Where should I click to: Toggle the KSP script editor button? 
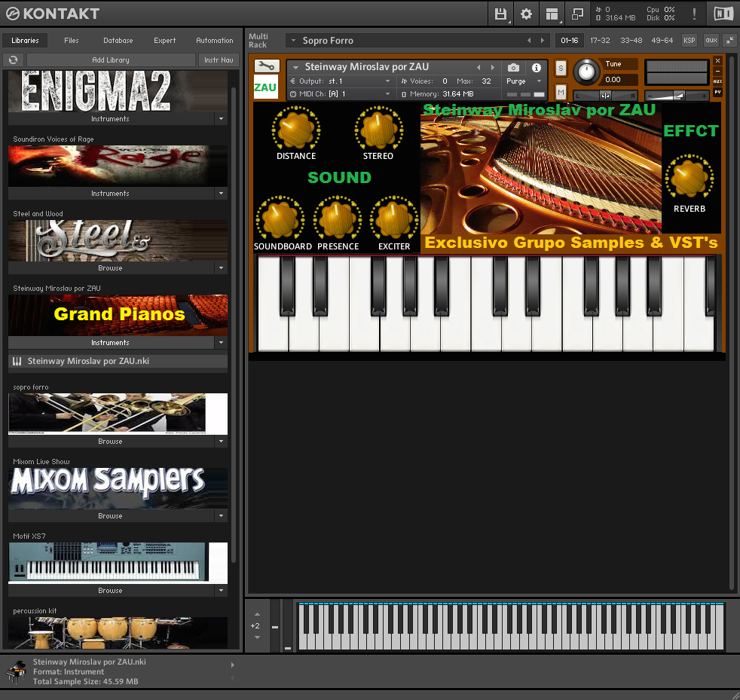tap(689, 41)
